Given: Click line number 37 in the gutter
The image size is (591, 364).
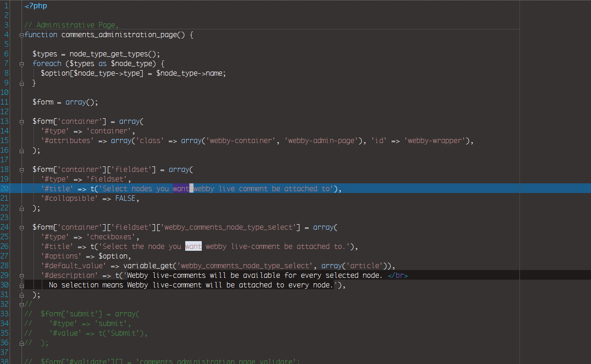Looking at the screenshot, I should (5, 353).
